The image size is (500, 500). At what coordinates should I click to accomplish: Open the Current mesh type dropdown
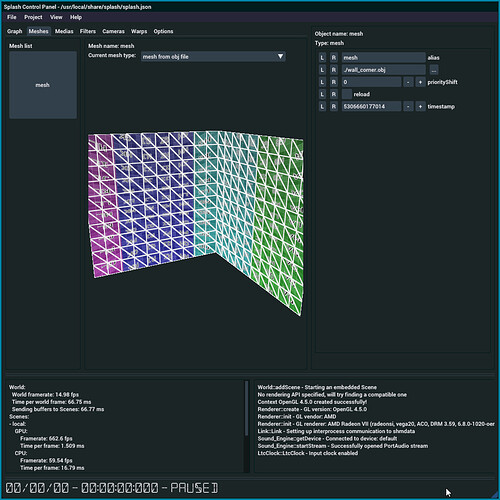[x=213, y=57]
